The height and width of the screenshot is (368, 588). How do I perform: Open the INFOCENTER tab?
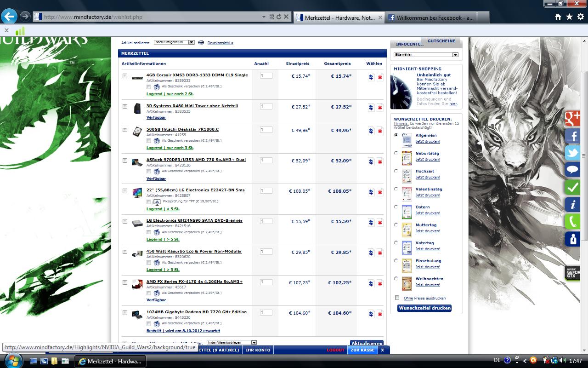point(409,44)
